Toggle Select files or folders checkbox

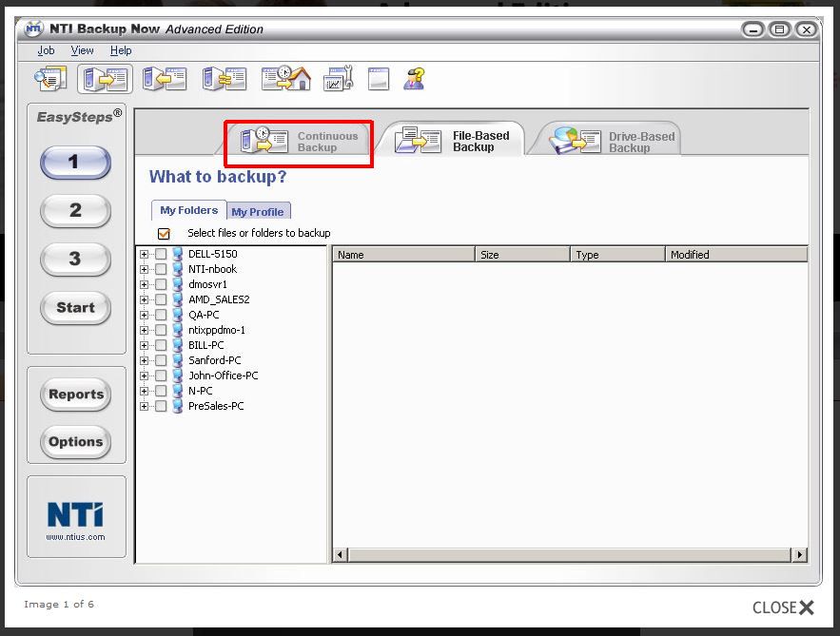[x=164, y=234]
